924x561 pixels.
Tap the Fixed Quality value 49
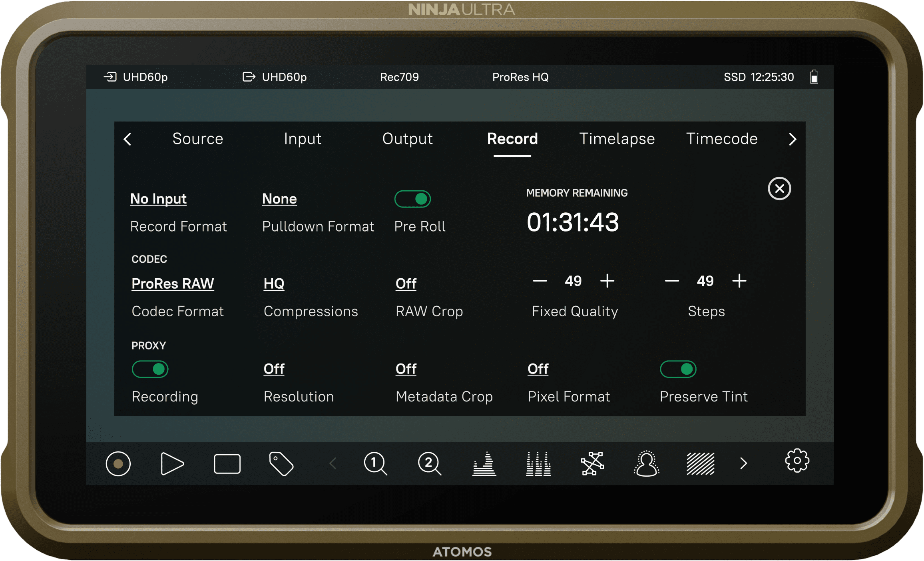(x=573, y=281)
